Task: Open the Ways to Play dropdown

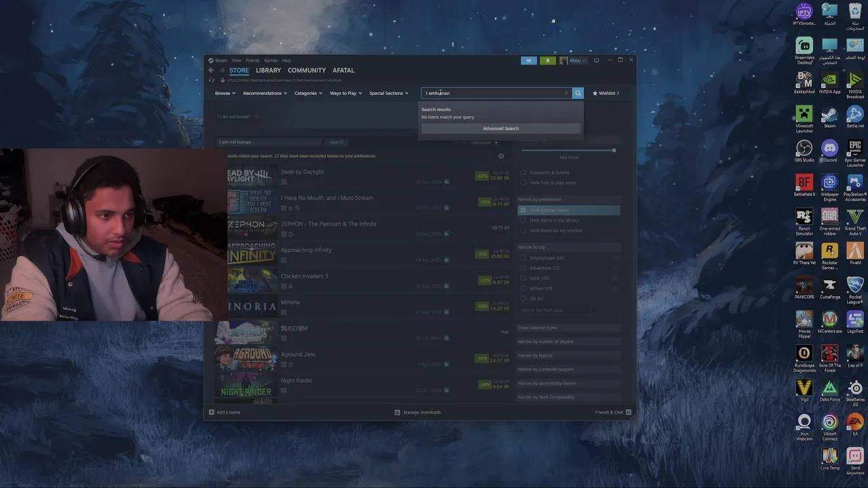Action: (346, 93)
